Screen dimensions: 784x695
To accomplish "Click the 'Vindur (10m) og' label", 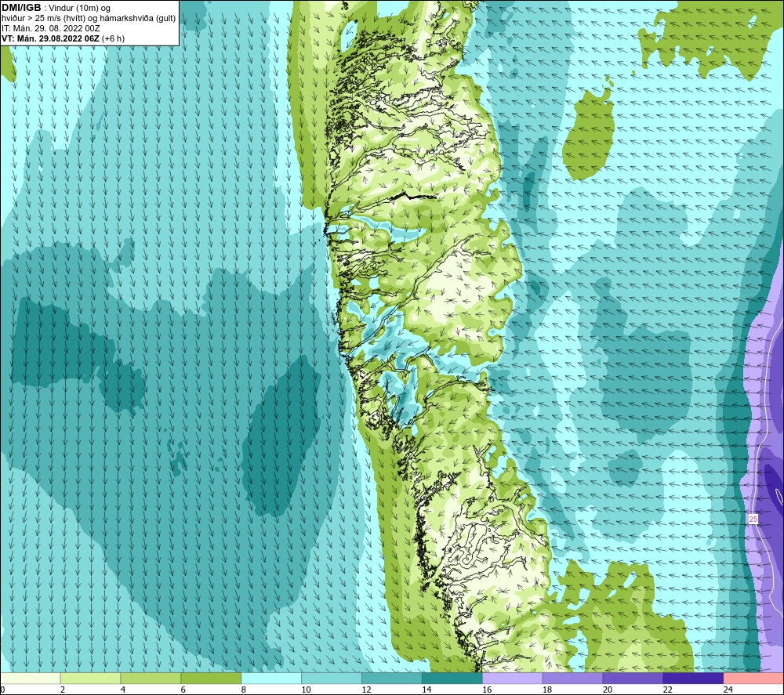I will [x=79, y=9].
